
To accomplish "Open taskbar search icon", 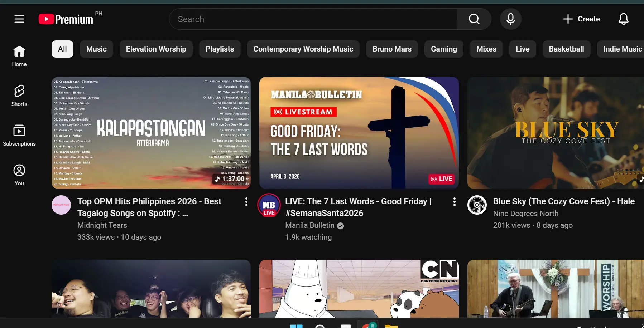I will (320, 325).
